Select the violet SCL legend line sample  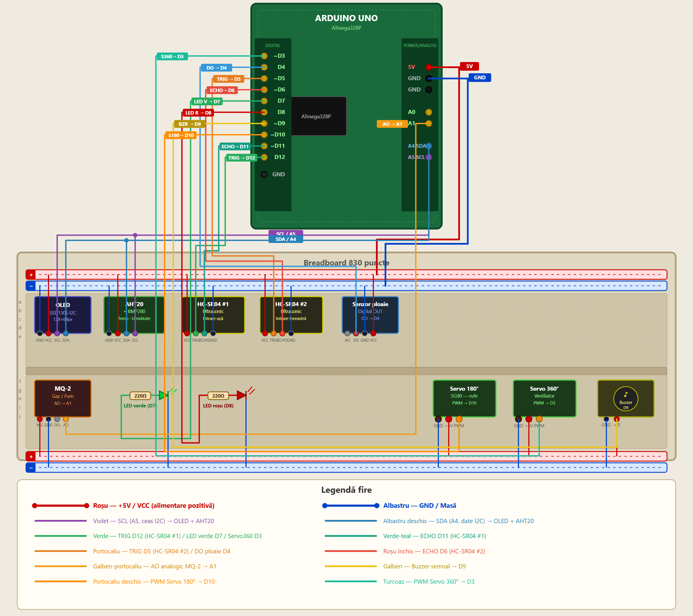pos(60,521)
